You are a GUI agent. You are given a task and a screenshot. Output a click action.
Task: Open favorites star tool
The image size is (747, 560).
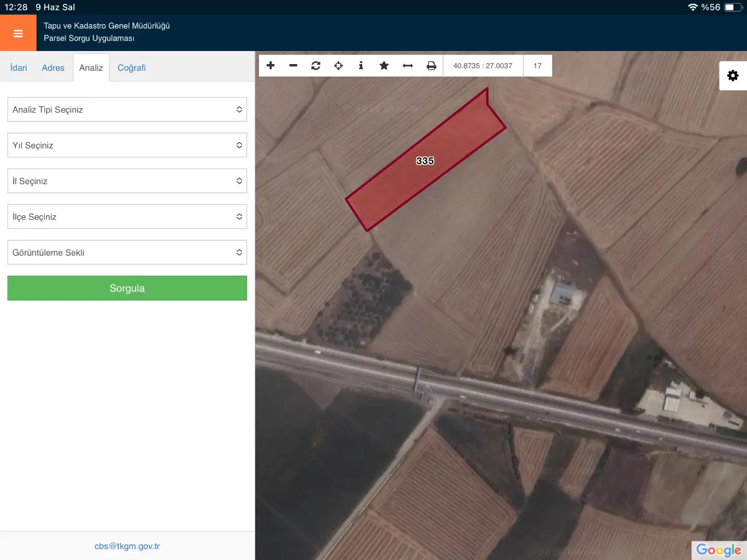[384, 65]
